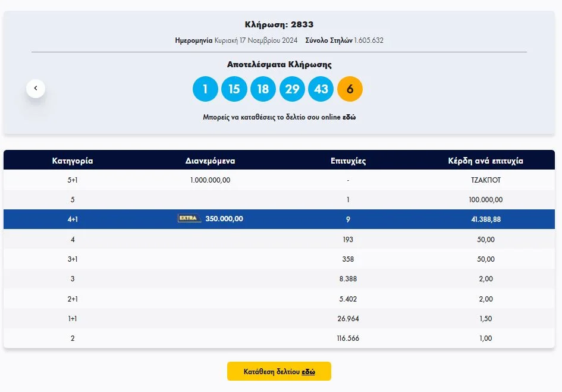The width and height of the screenshot is (562, 392).
Task: Select the 'Επιτυχίες' column header
Action: [348, 161]
